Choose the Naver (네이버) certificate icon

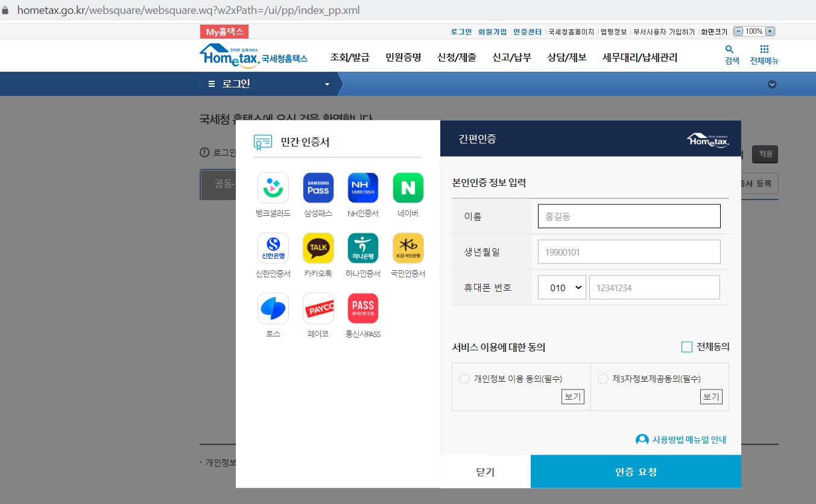coord(408,188)
